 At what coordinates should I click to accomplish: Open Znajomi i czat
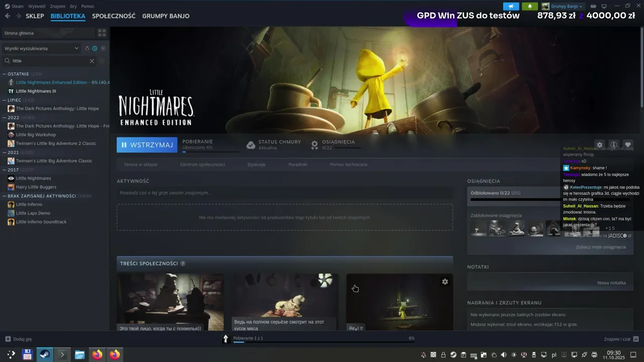621,339
